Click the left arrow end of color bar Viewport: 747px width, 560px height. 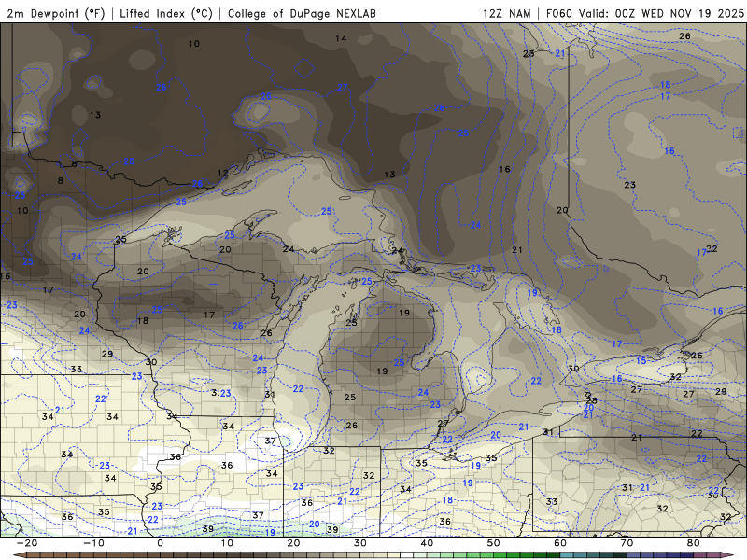pos(20,554)
